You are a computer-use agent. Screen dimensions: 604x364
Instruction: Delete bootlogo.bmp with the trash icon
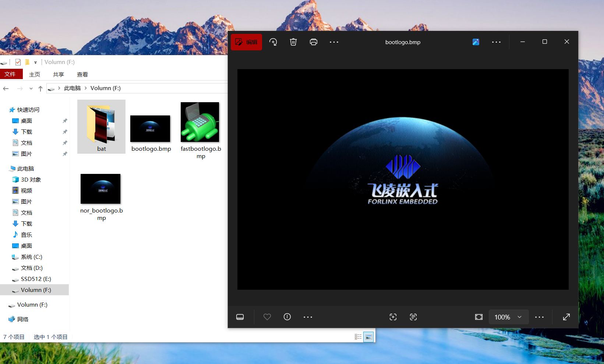(x=293, y=42)
